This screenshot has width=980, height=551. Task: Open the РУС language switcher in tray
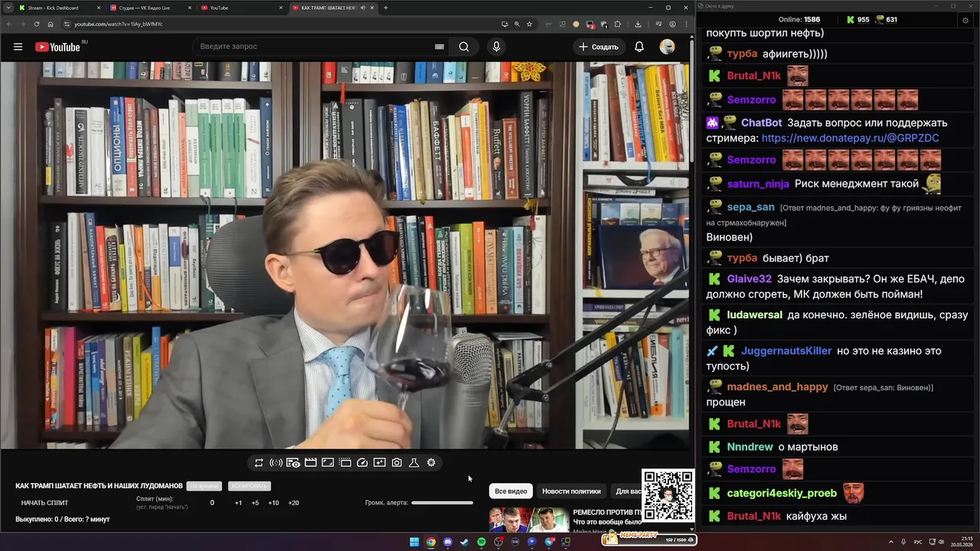click(918, 542)
